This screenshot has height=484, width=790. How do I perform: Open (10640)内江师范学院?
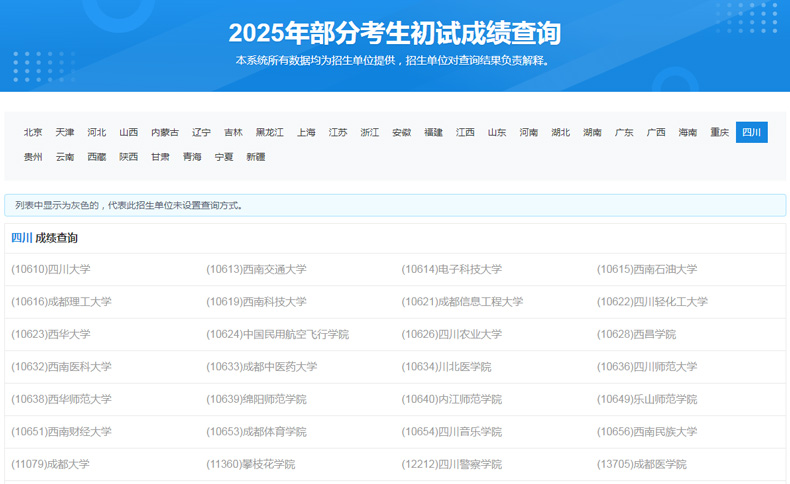click(x=451, y=399)
